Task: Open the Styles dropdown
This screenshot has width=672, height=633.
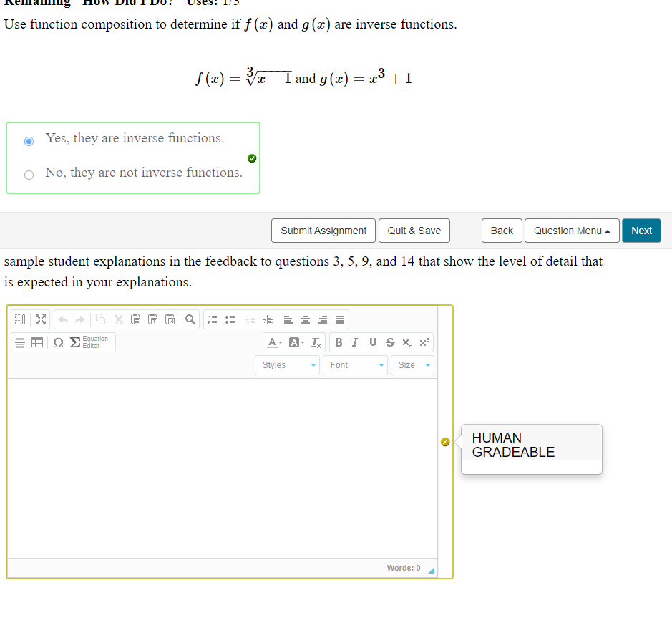Action: [x=287, y=365]
